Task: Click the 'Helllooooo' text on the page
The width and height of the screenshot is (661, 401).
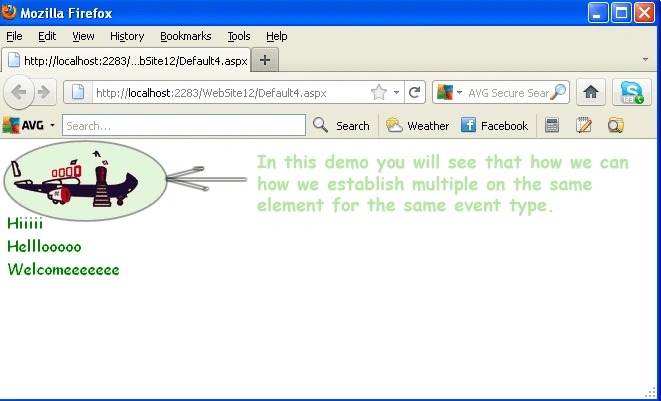Action: [x=44, y=246]
